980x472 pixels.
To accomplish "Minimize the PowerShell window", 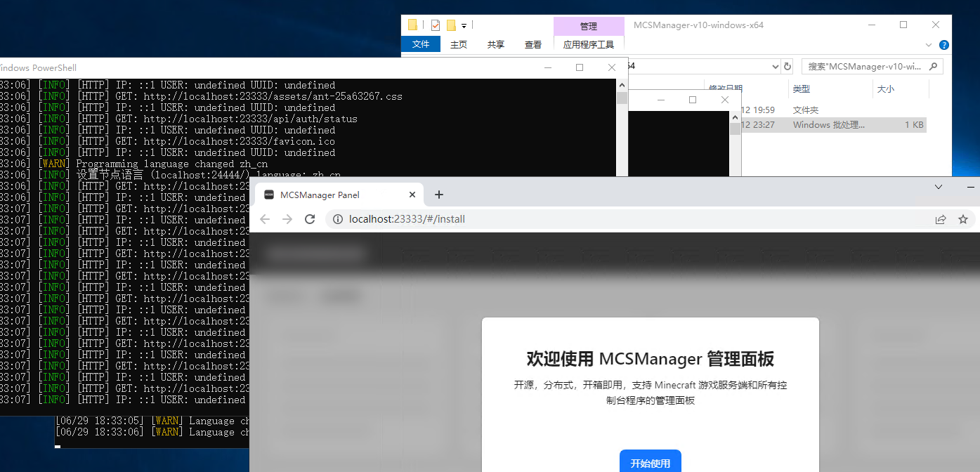I will pos(548,67).
